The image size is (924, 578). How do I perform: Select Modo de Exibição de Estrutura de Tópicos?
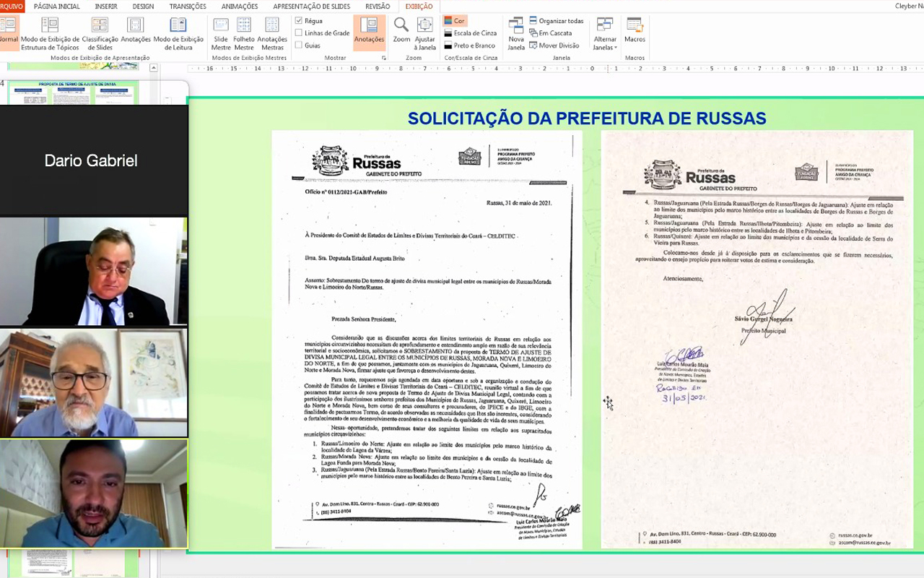[50, 33]
